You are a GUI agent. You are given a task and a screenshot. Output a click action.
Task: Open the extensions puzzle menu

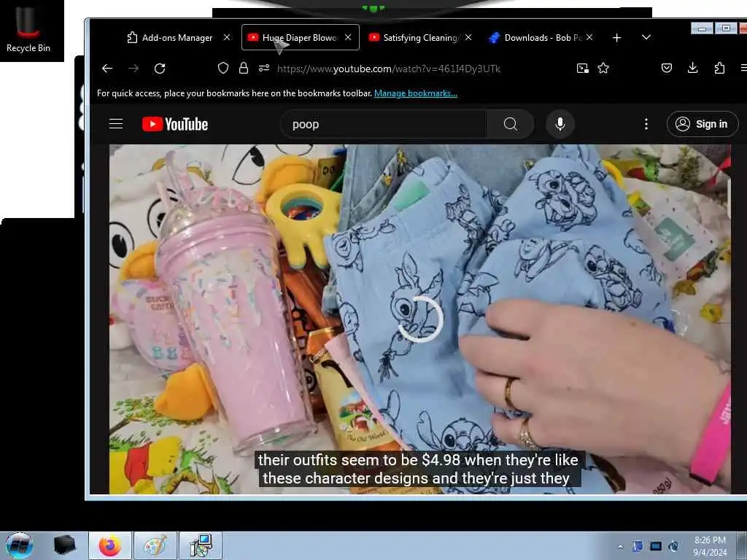point(719,68)
